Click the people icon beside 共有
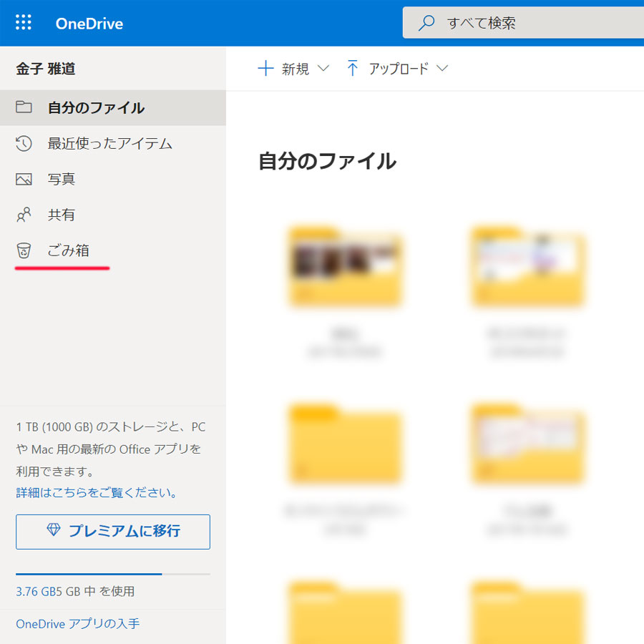This screenshot has width=644, height=644. click(x=24, y=215)
